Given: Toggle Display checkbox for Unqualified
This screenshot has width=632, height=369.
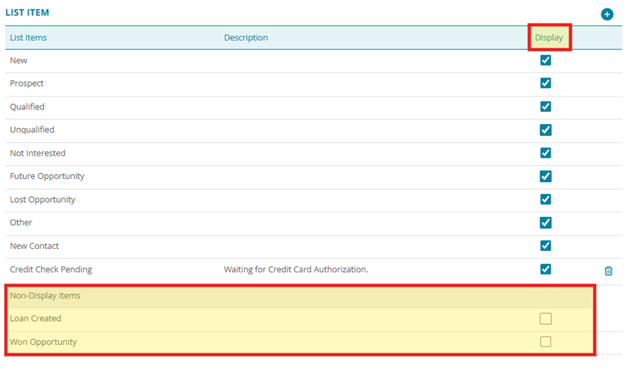Looking at the screenshot, I should 545,130.
